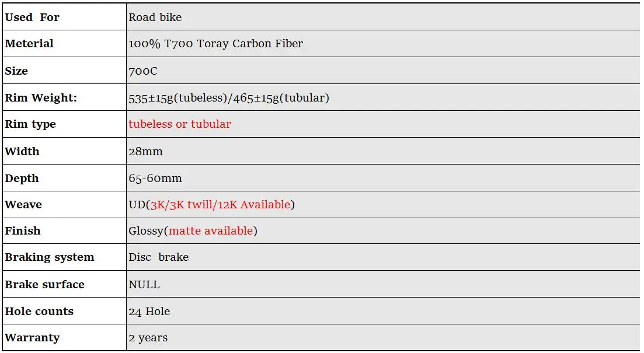Click the 'Weave' row label
The width and height of the screenshot is (644, 353).
point(23,204)
